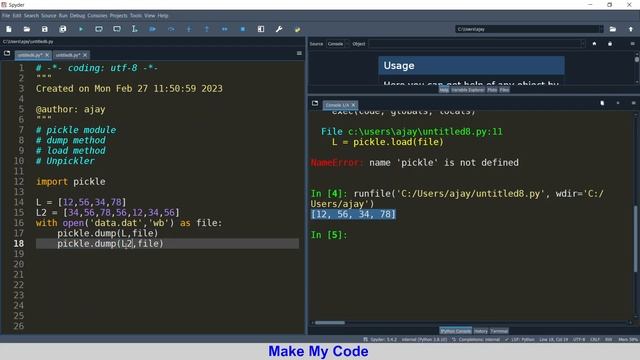Expand the Object field dropdown arrow

pyautogui.click(x=583, y=44)
